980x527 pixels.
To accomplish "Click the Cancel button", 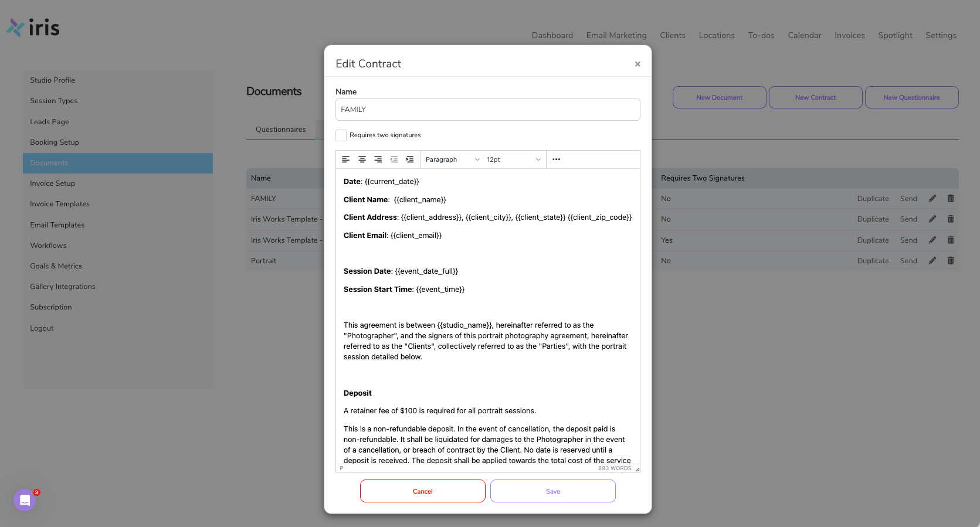I will pos(422,491).
